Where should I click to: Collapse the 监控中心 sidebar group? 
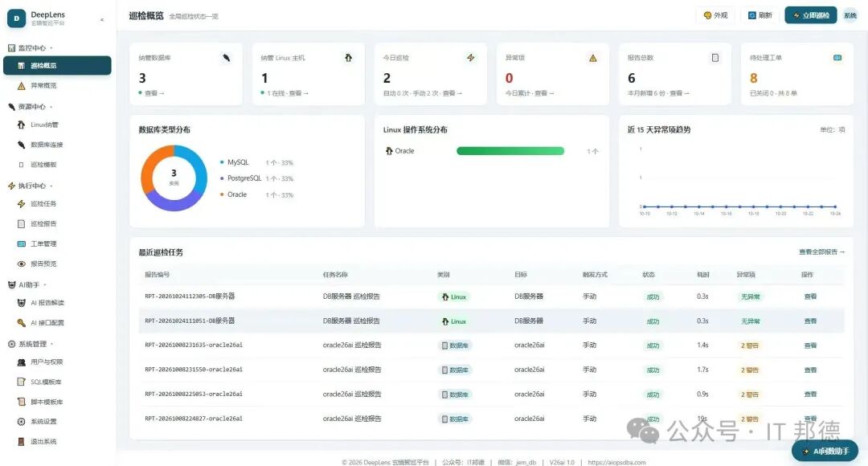click(31, 48)
